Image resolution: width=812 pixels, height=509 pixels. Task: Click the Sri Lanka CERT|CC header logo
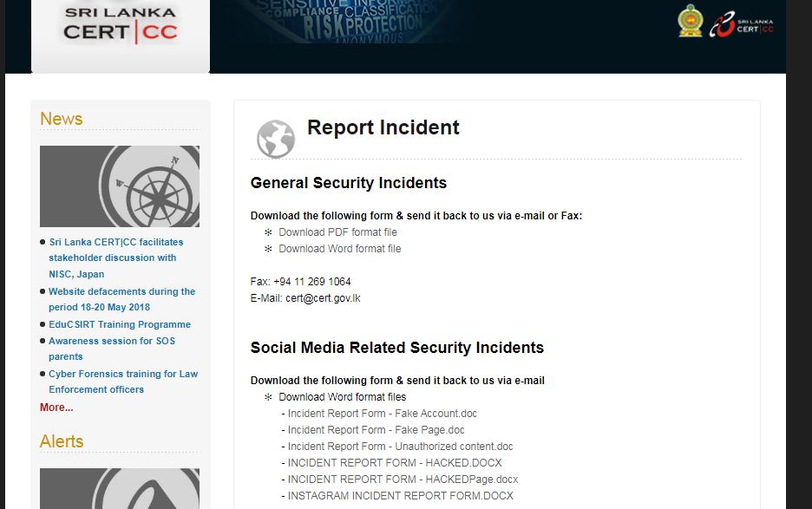121,25
